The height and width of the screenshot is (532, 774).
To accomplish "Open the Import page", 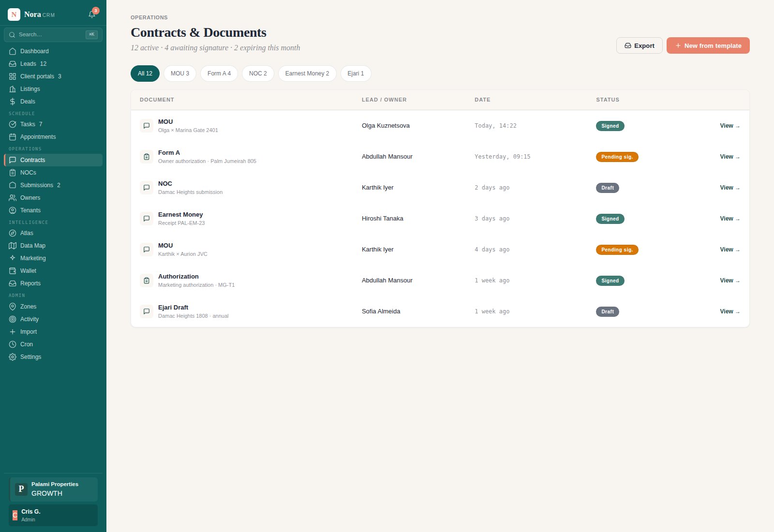I will (53, 332).
